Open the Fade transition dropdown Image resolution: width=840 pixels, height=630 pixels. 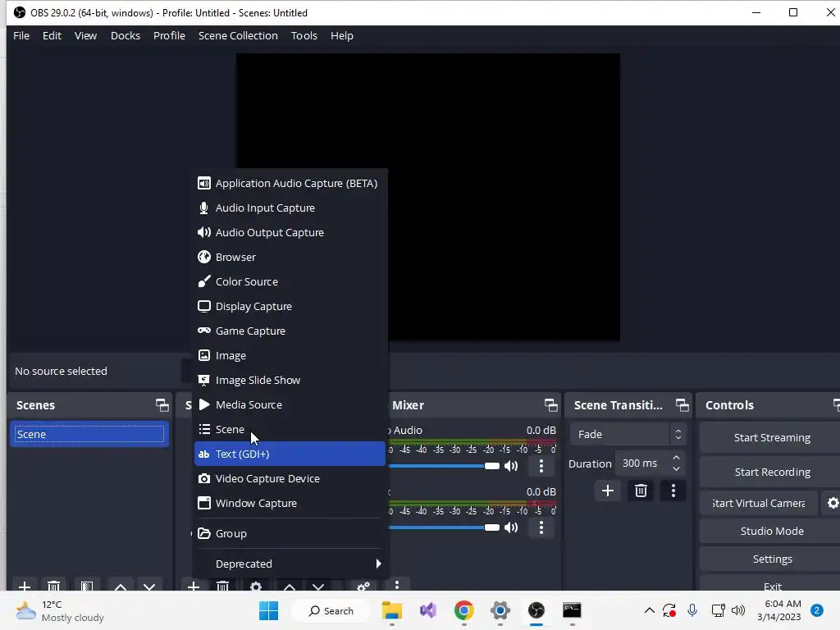tap(628, 435)
